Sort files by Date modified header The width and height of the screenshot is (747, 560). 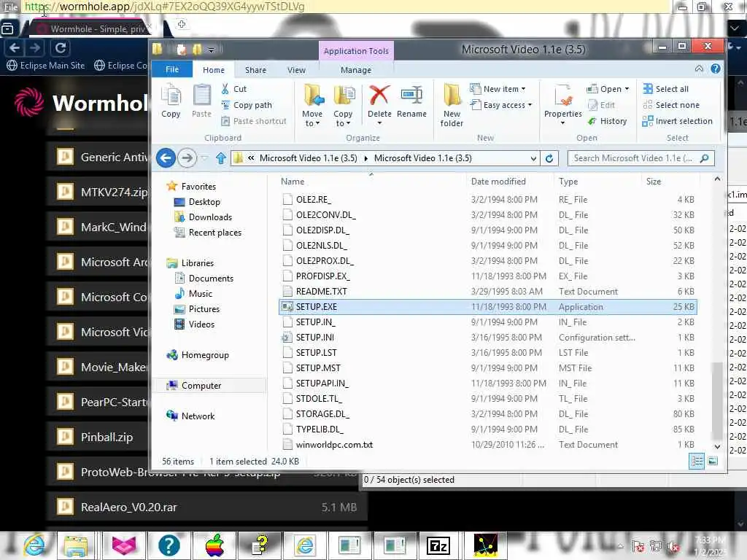[x=498, y=182]
